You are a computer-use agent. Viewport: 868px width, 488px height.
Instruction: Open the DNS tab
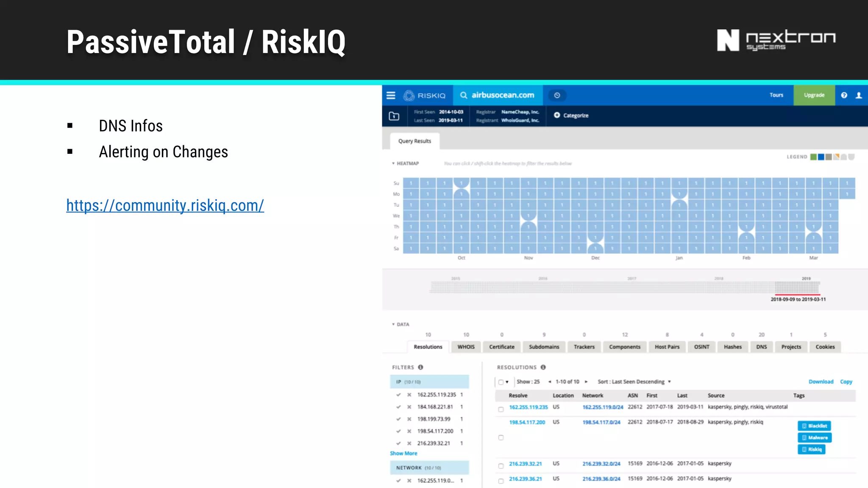tap(762, 347)
